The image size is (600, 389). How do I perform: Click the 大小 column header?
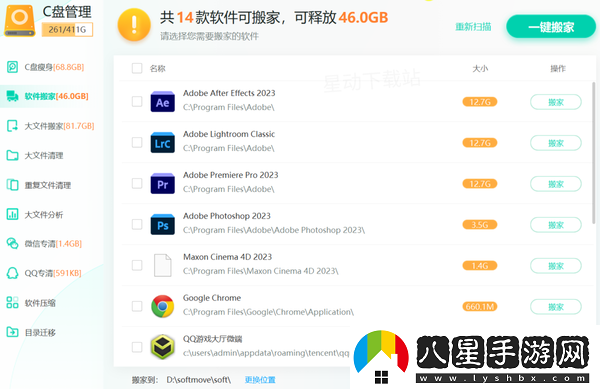coord(480,68)
